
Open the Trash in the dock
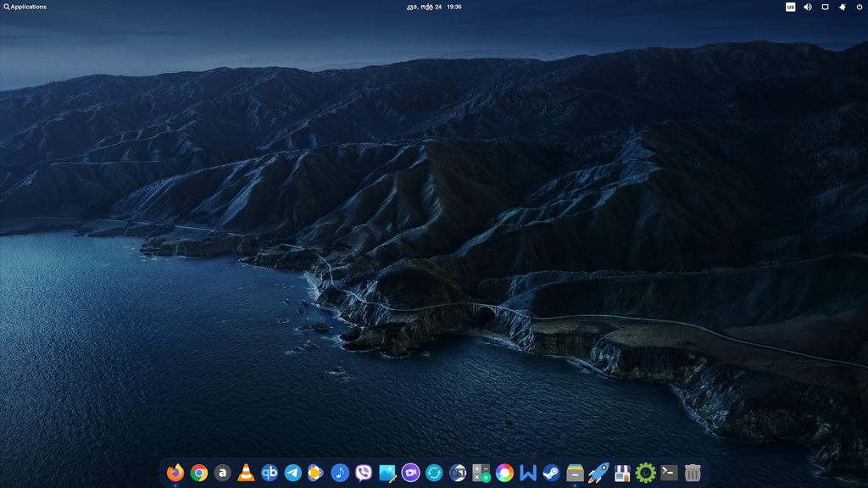[x=693, y=473]
